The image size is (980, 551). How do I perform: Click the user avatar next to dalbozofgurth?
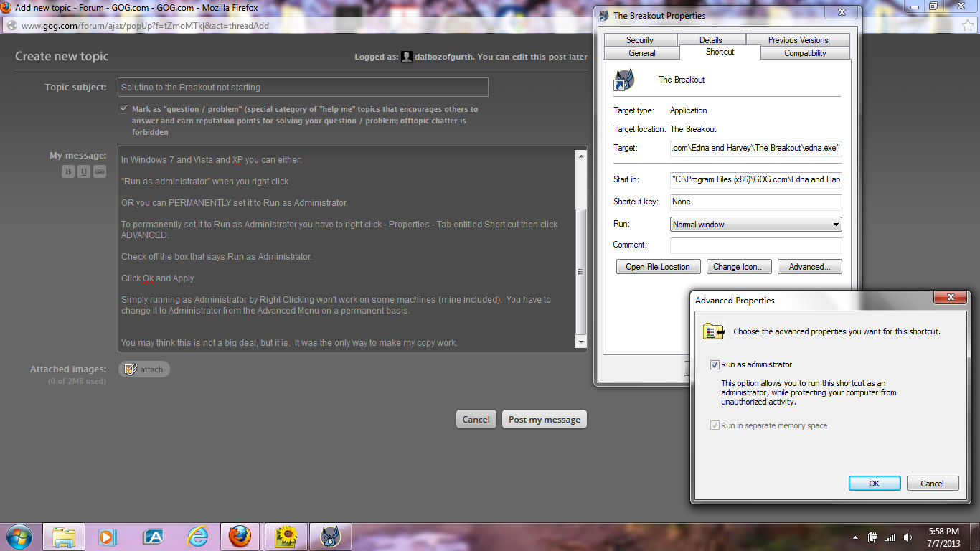point(407,57)
